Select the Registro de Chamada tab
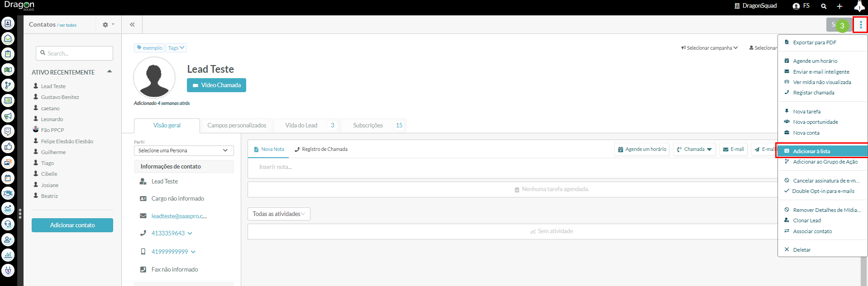 pyautogui.click(x=321, y=149)
